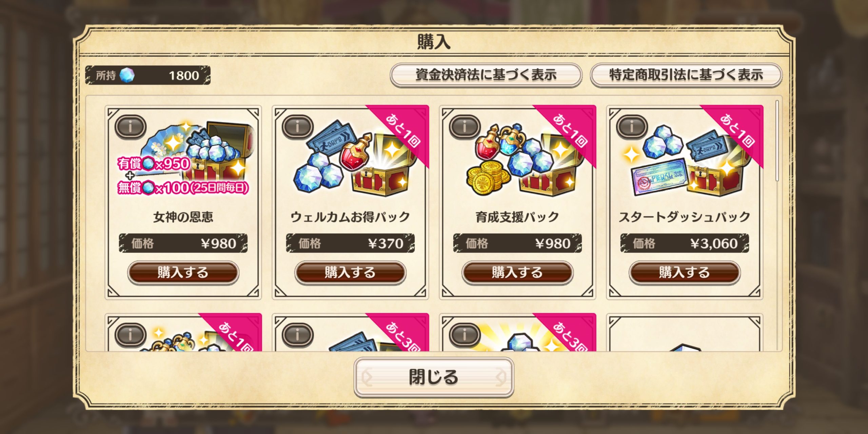
Task: Tap info icon on third bottom-row pack
Action: [465, 335]
